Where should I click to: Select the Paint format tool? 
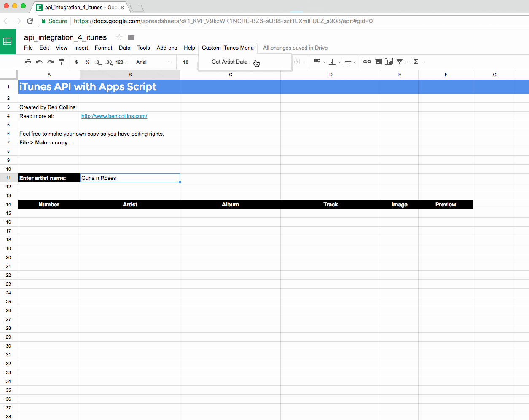click(x=62, y=62)
